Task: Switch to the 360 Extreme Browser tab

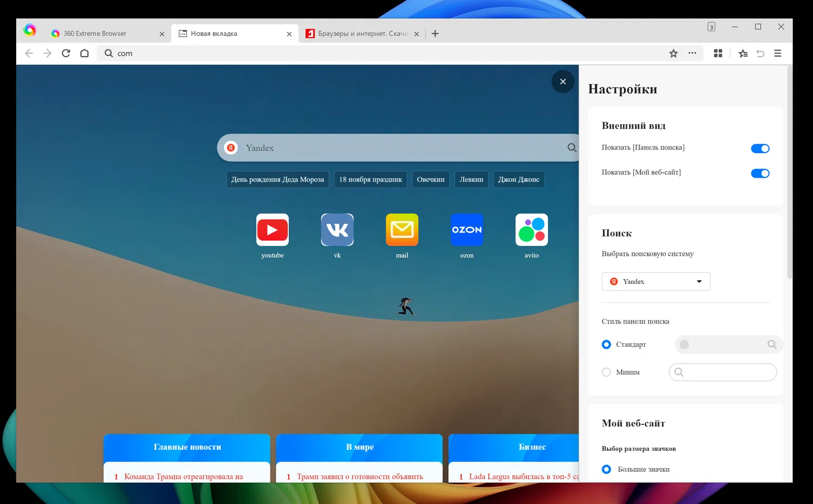Action: (x=106, y=34)
